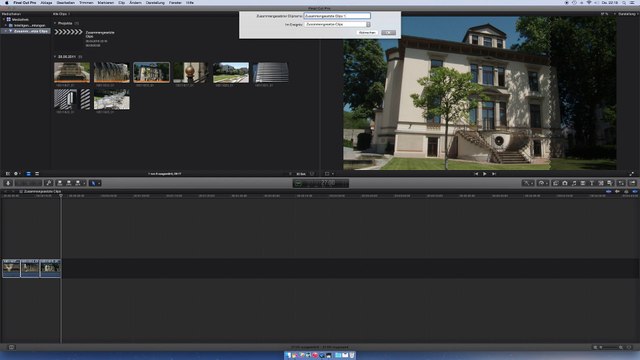The width and height of the screenshot is (640, 360).
Task: Open the effects browser icon
Action: click(x=556, y=183)
